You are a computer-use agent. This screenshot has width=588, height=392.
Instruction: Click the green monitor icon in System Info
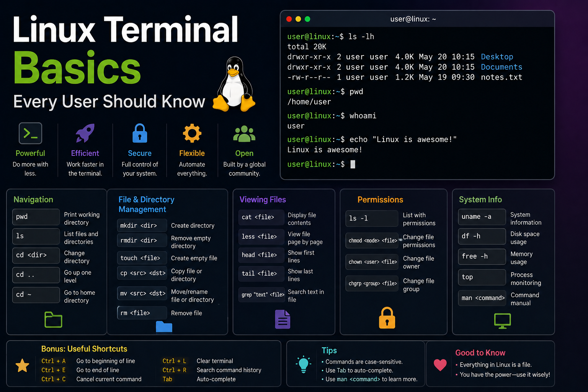point(503,321)
